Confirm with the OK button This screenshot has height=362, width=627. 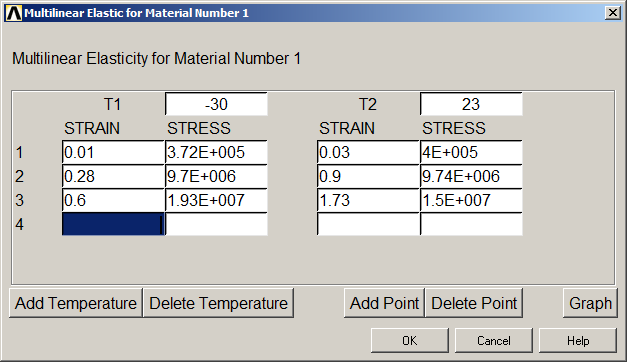click(410, 340)
